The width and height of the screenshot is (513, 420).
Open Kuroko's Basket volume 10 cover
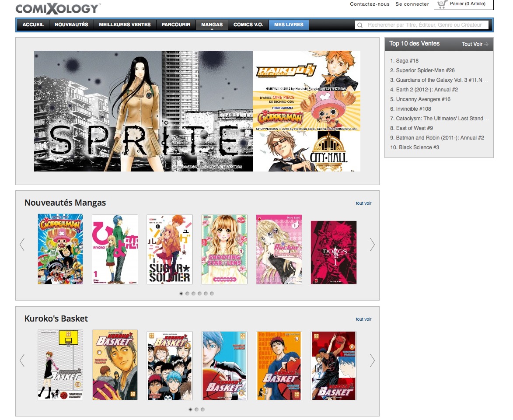[224, 366]
